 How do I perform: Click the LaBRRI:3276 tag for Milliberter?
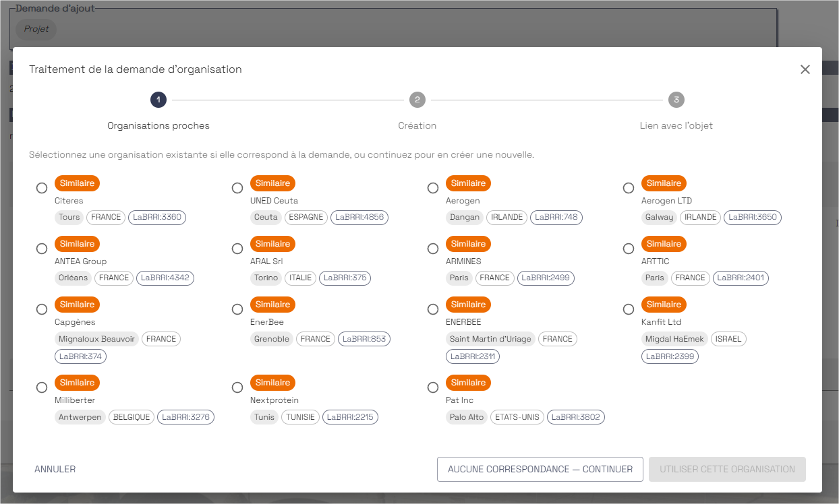[186, 417]
